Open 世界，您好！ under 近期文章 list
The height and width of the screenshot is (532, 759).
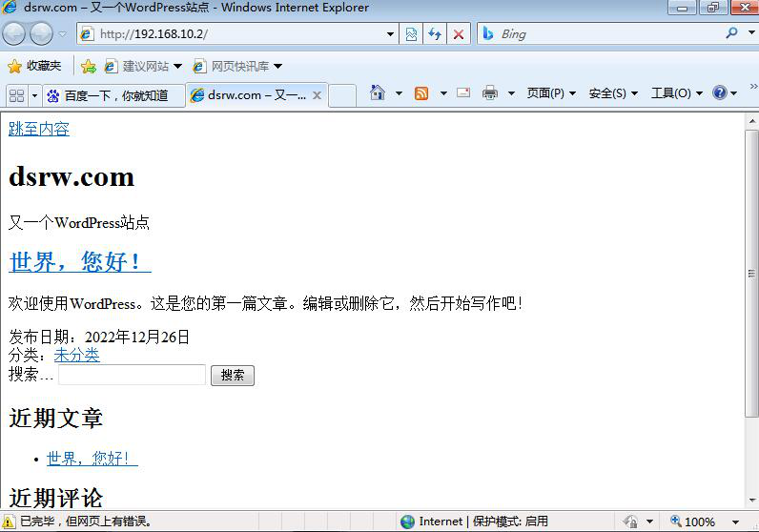click(x=92, y=458)
